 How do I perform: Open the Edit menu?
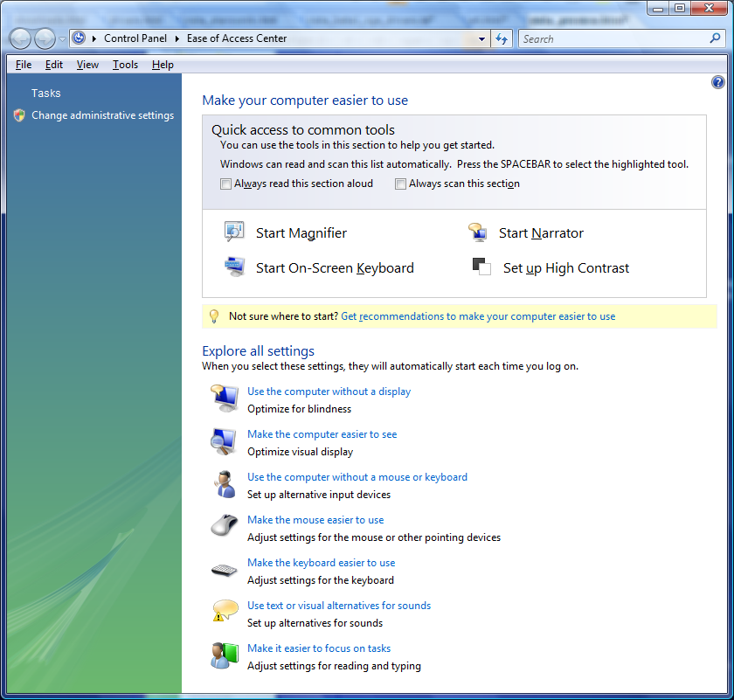coord(54,65)
